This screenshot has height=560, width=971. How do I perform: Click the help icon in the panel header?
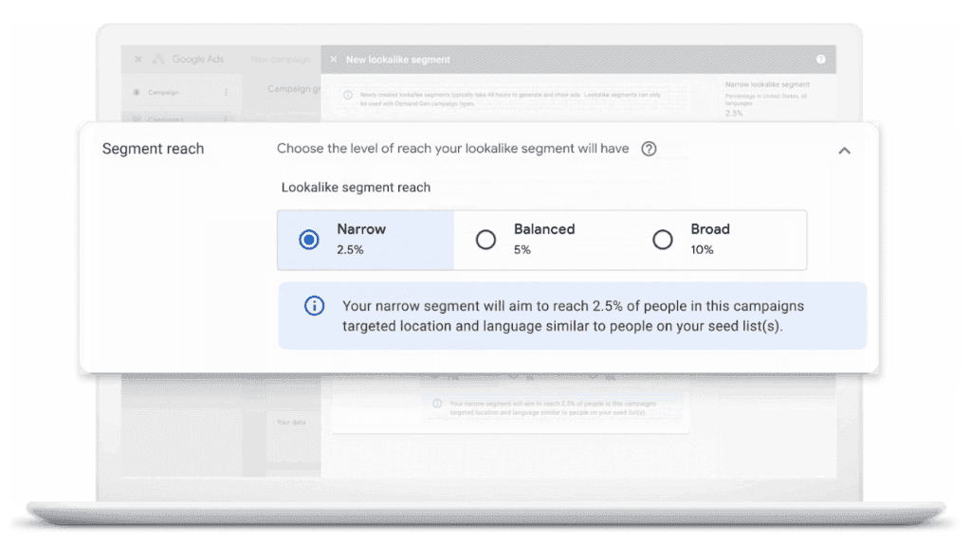point(820,60)
